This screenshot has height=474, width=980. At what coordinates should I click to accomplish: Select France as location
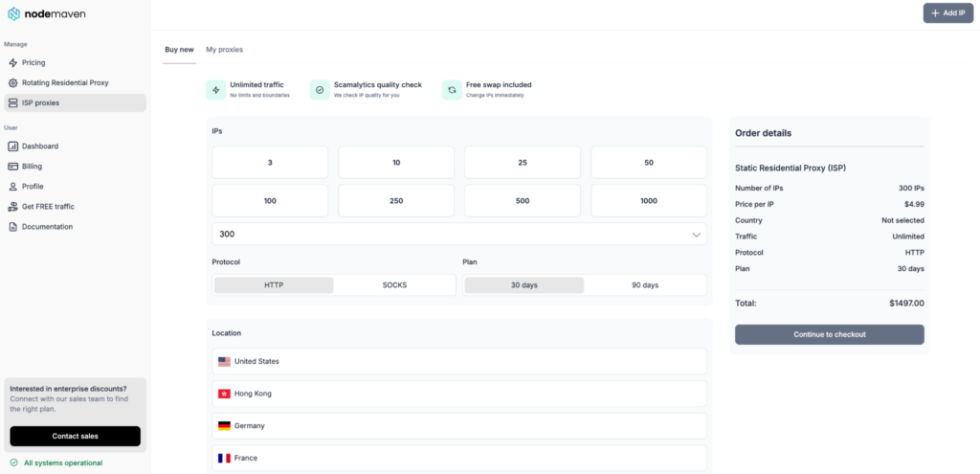[459, 459]
